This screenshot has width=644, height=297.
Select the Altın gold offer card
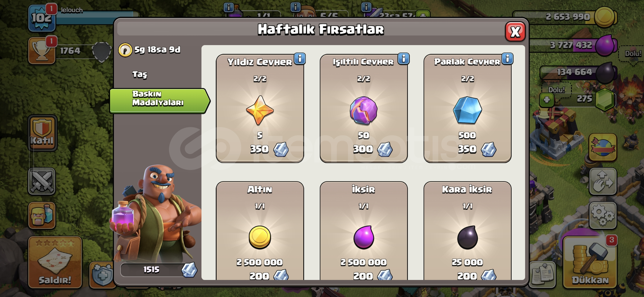(x=260, y=231)
